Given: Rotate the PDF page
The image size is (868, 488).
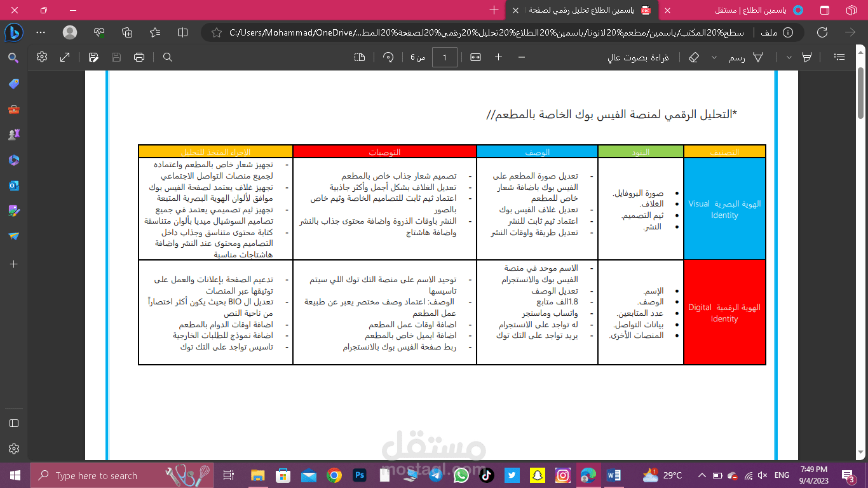Looking at the screenshot, I should [x=388, y=57].
